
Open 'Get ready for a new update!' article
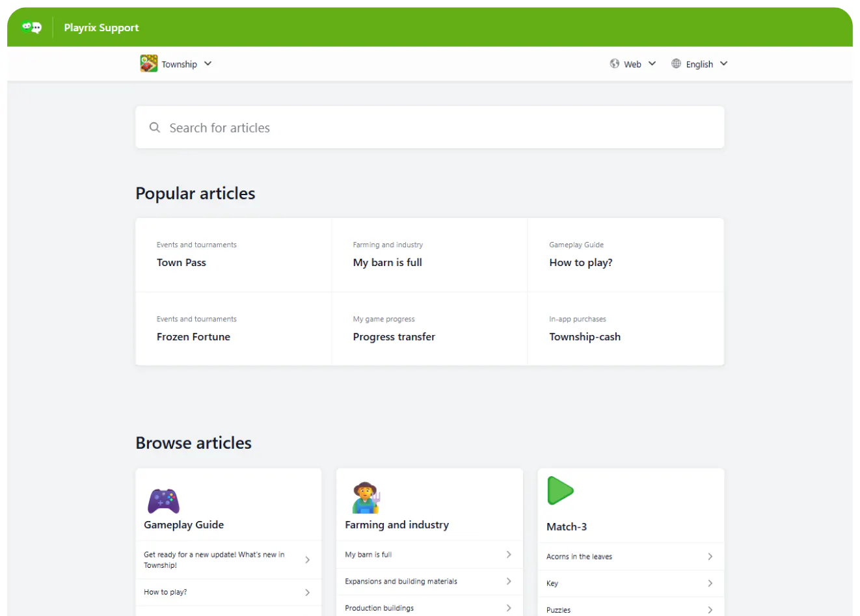pyautogui.click(x=228, y=560)
